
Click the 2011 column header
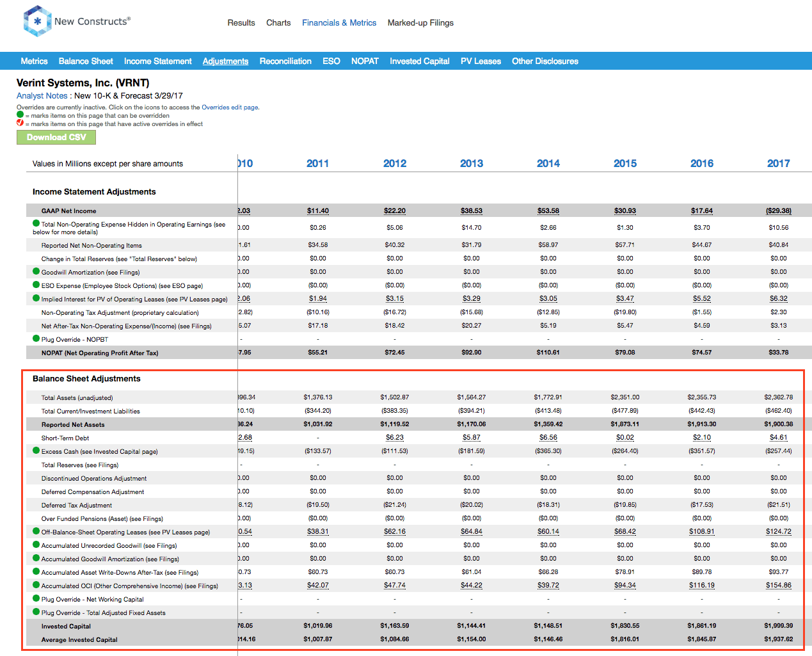click(x=317, y=163)
